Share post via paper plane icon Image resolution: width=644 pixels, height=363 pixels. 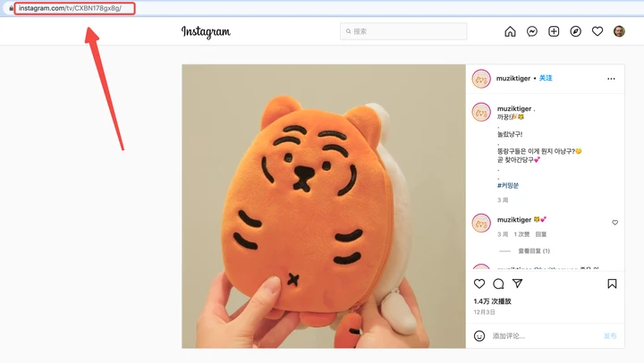[518, 283]
